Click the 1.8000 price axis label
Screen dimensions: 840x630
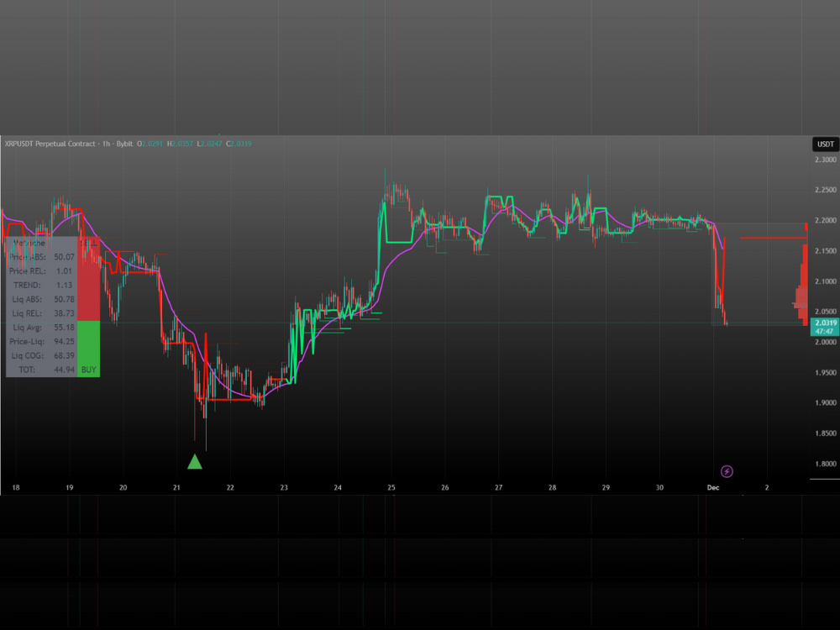point(825,464)
